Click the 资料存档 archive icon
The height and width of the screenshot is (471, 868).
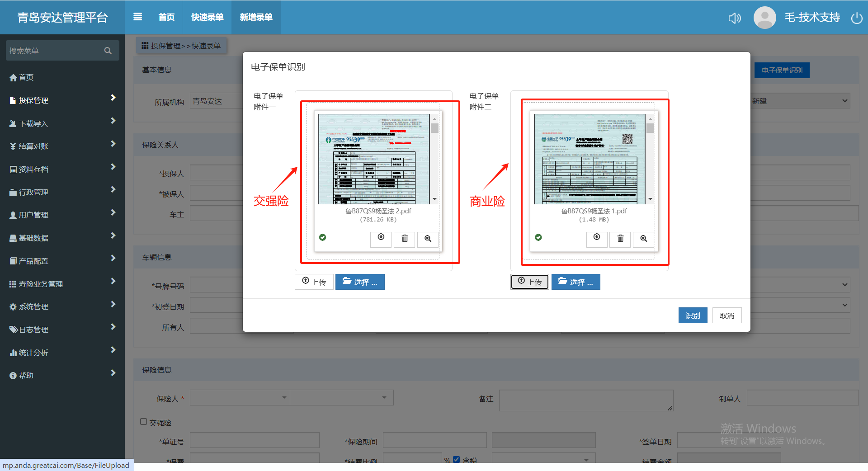[13, 170]
